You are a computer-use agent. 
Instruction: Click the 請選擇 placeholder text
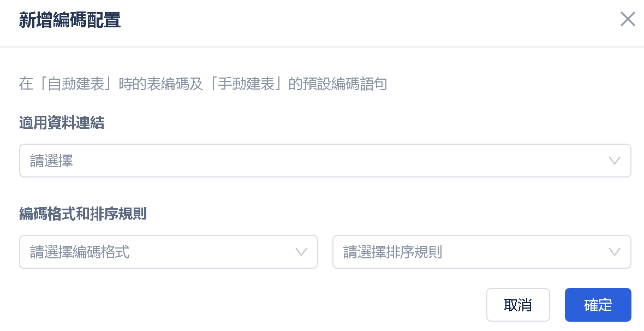(51, 161)
